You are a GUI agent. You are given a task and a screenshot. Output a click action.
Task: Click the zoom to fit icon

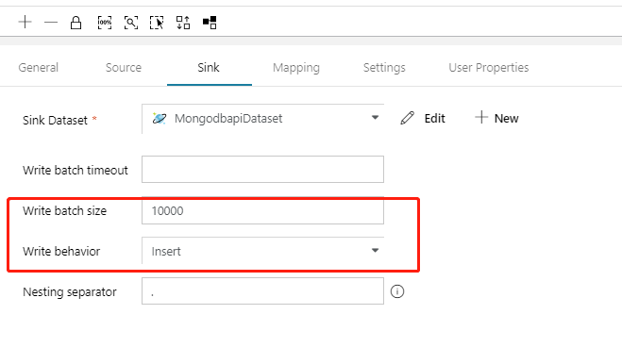coord(131,23)
